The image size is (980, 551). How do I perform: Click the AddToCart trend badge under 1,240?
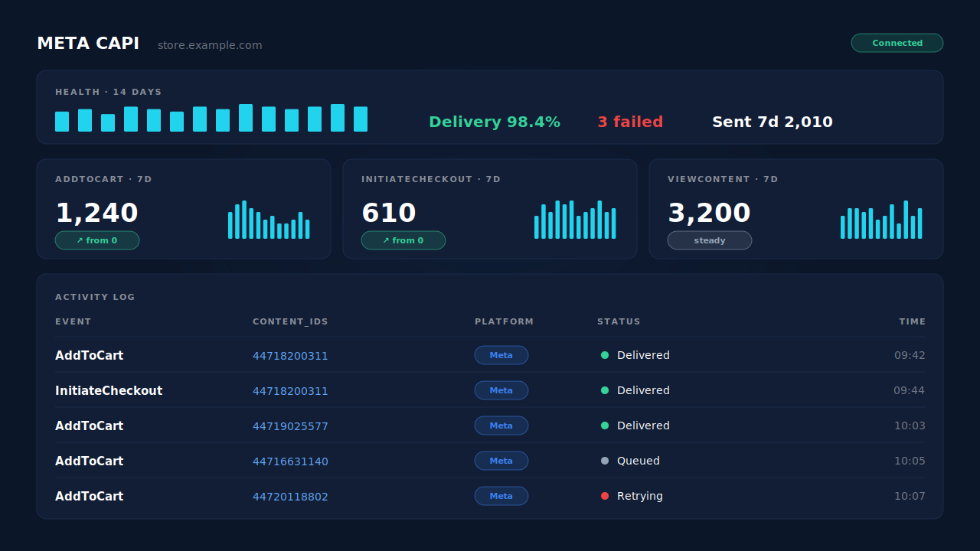97,240
